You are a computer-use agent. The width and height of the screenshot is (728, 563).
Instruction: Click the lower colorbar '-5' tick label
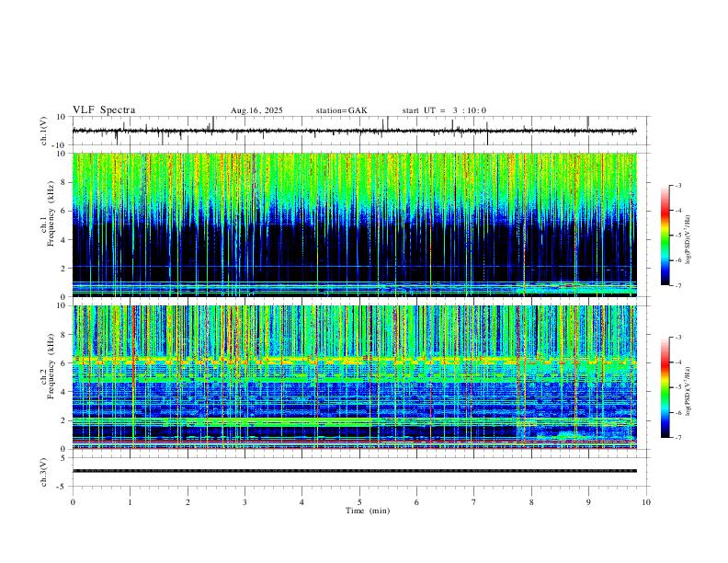(677, 387)
